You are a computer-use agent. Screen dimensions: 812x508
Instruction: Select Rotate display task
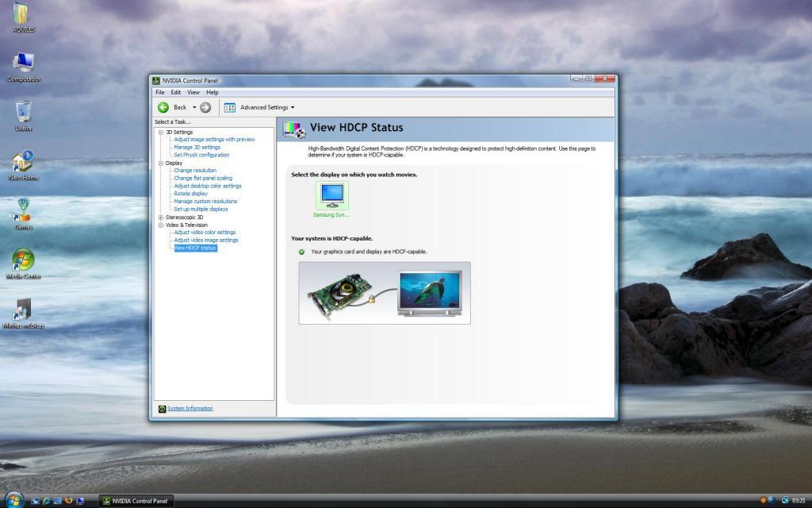click(190, 194)
